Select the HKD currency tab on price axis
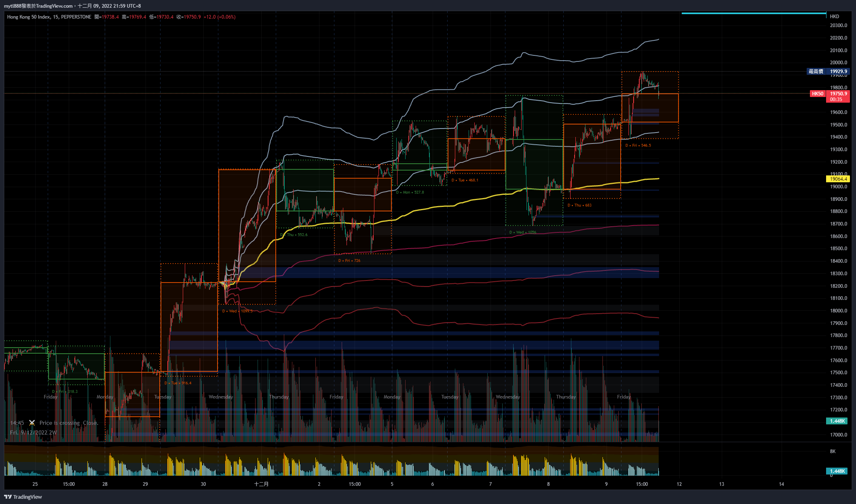 click(x=834, y=16)
